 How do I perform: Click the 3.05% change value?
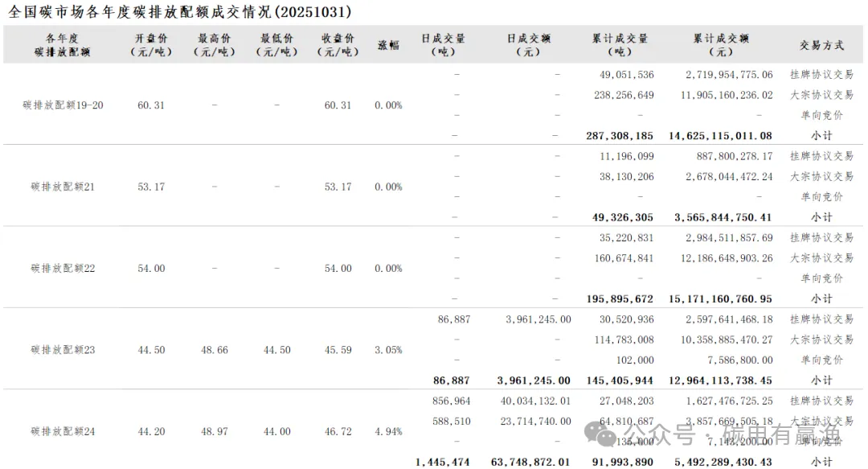[x=388, y=350]
